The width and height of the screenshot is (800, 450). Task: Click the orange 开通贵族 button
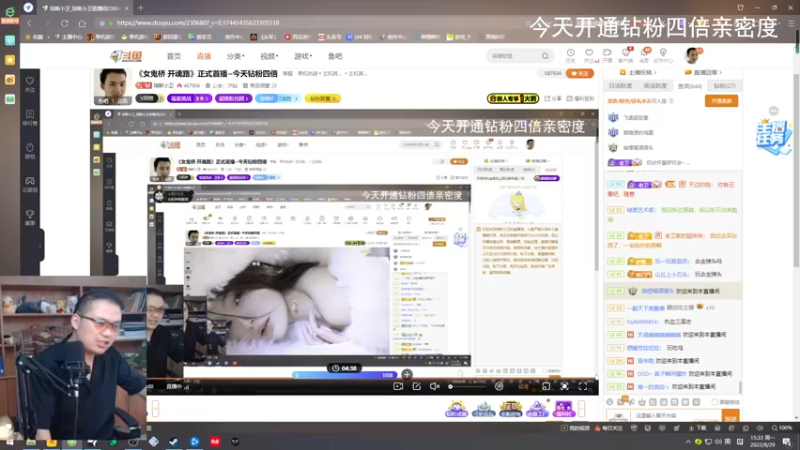pos(721,101)
